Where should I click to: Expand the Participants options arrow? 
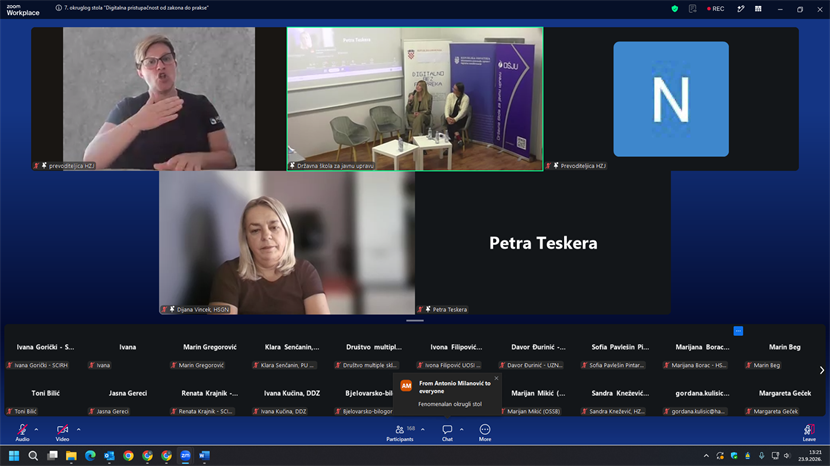tap(422, 429)
